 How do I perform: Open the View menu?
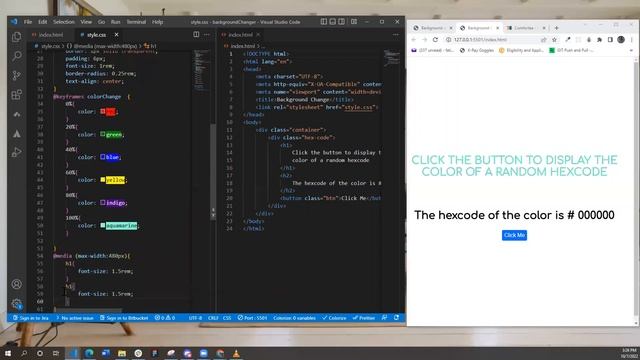click(x=86, y=22)
